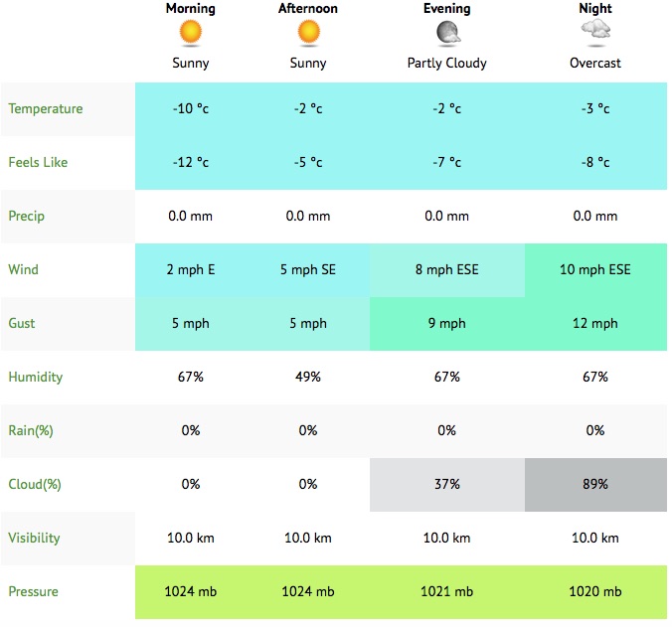Click the Feels Like row label
This screenshot has height=627, width=672.
point(39,163)
